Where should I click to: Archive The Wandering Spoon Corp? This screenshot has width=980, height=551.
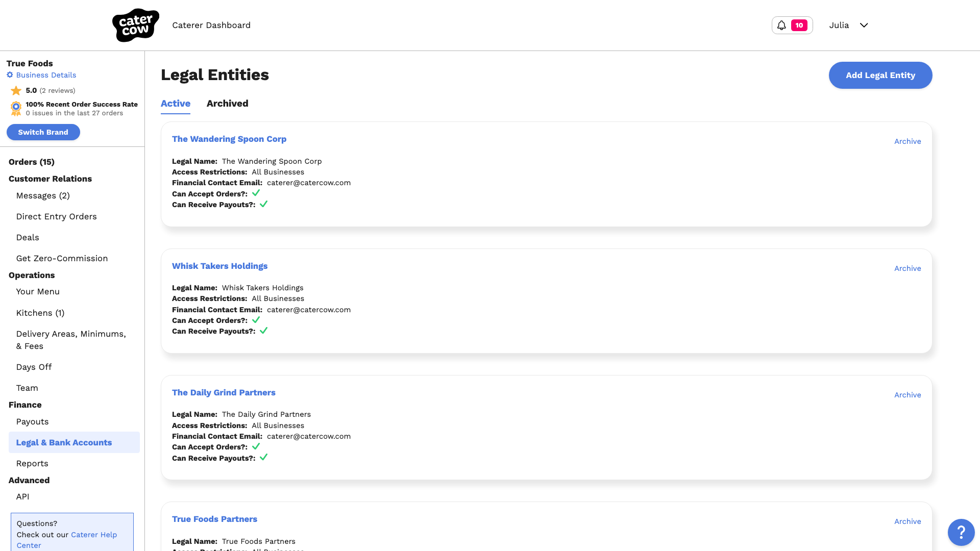pyautogui.click(x=908, y=141)
